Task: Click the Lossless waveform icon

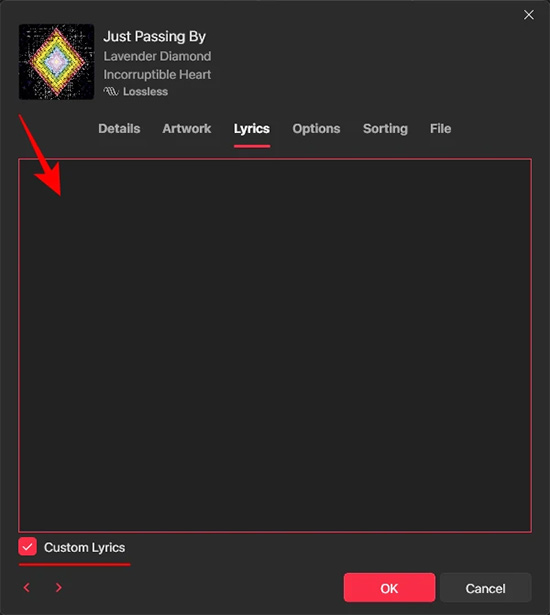Action: pyautogui.click(x=111, y=92)
